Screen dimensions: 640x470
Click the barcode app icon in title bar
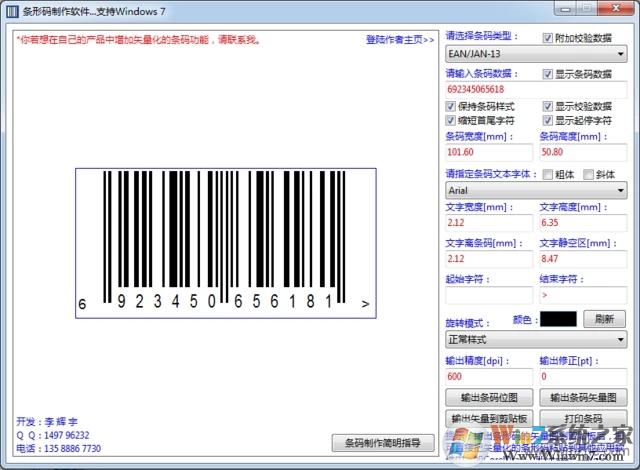12,11
